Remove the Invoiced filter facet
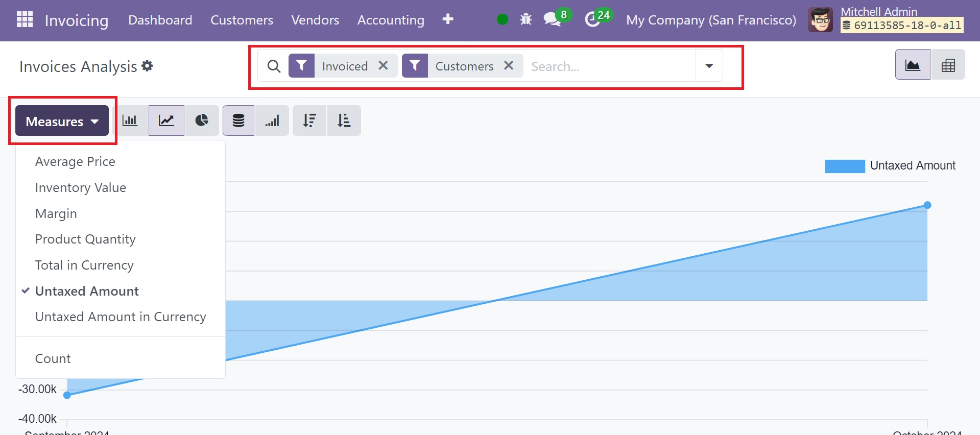Screen dimensions: 980x435 pyautogui.click(x=384, y=65)
